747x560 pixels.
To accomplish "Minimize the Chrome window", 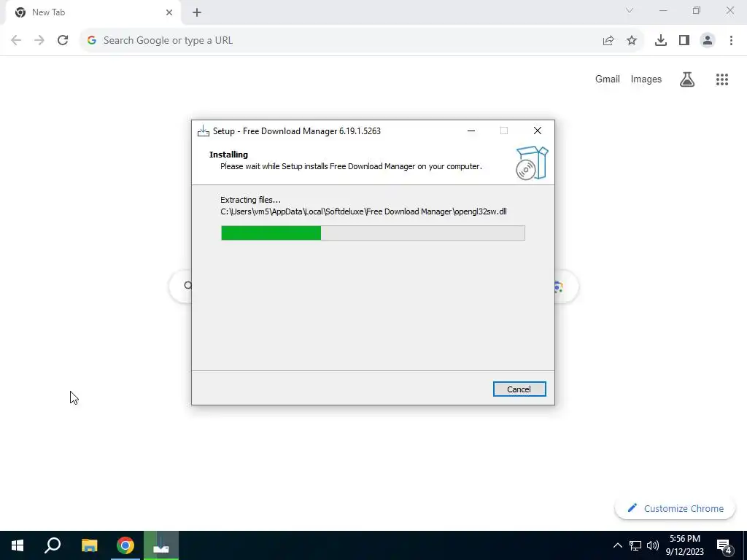I will point(663,10).
